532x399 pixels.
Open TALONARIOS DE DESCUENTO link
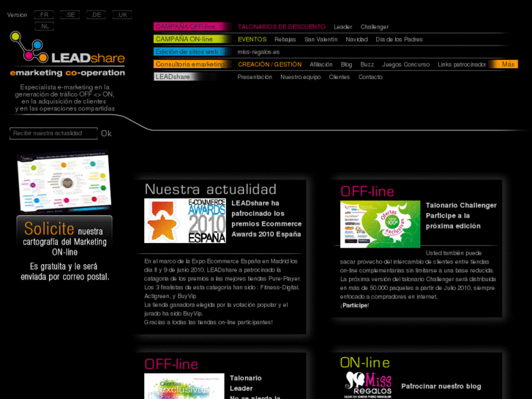click(x=281, y=27)
